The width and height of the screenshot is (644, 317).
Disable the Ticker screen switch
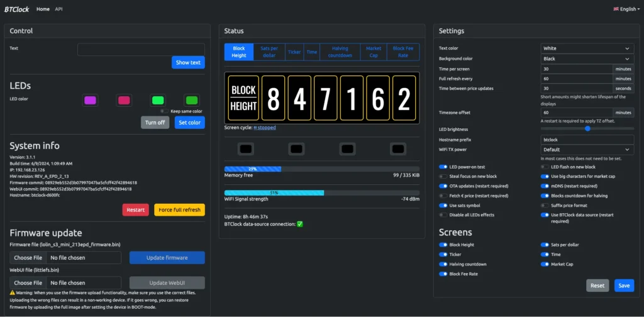tap(443, 255)
